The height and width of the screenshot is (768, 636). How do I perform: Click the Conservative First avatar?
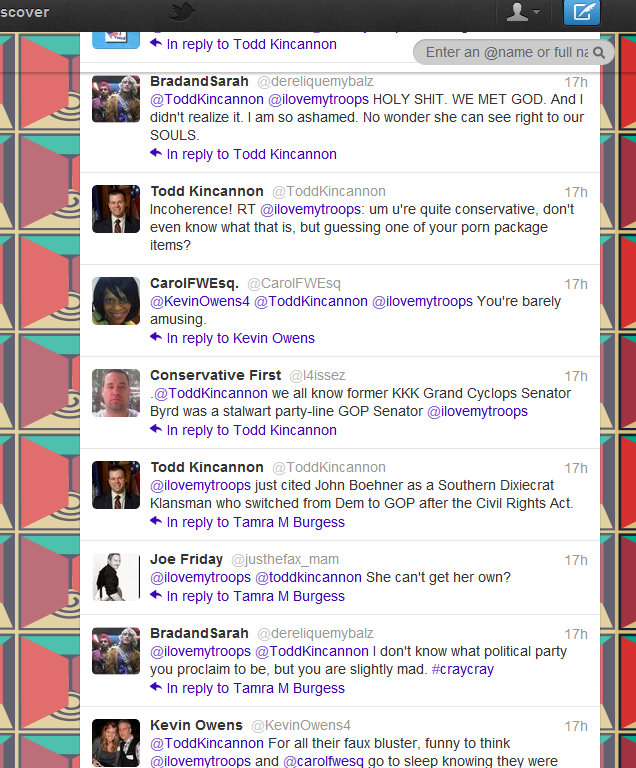[x=116, y=393]
